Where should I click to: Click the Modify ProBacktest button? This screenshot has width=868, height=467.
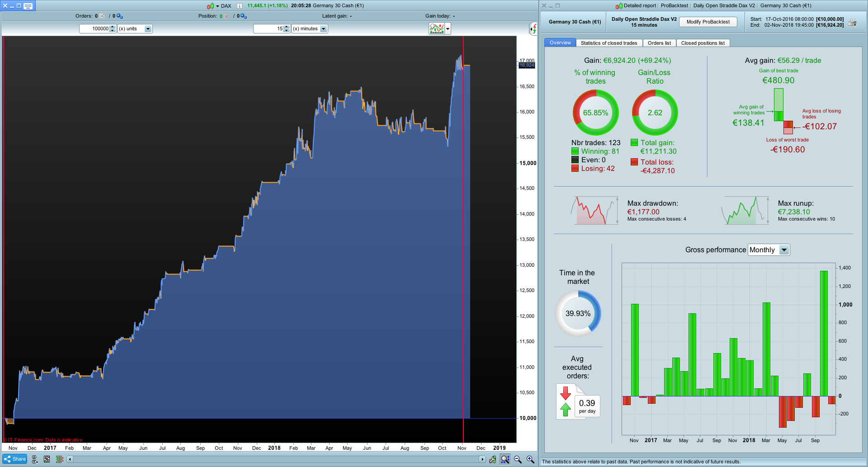click(x=708, y=22)
